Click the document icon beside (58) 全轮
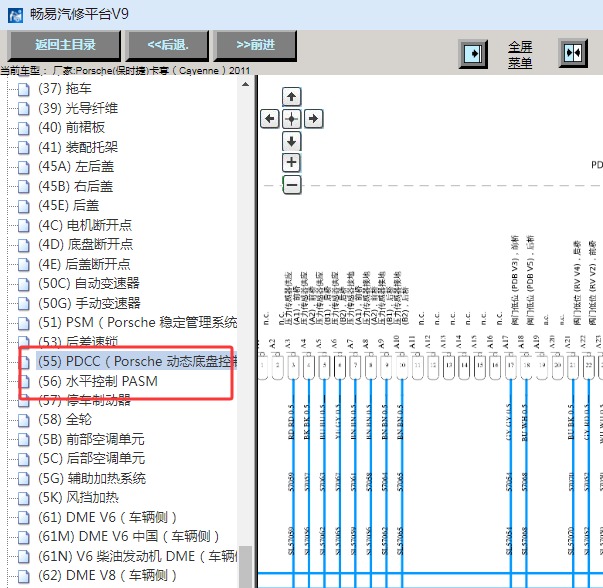 [x=24, y=420]
